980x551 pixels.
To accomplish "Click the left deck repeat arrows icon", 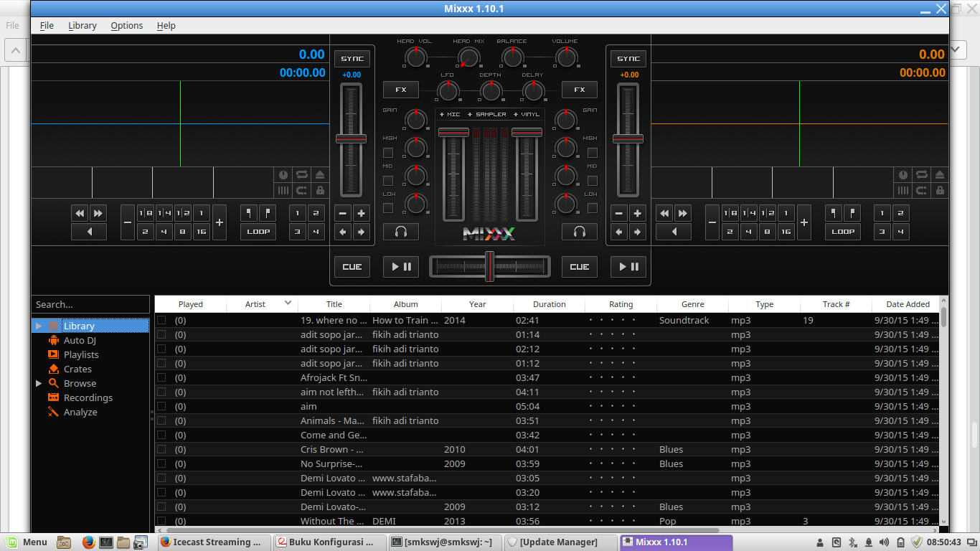I will pos(301,174).
